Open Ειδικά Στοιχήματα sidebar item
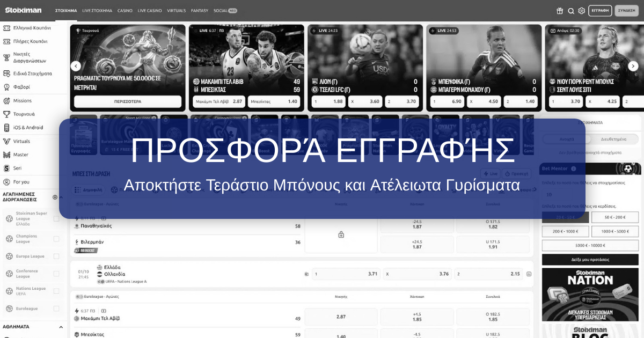 pos(33,74)
